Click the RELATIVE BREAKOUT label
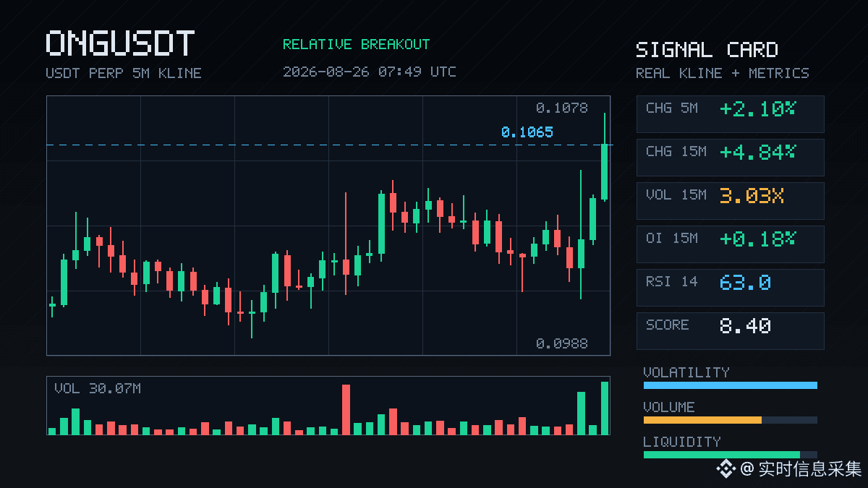Screen dimensions: 868x488 pyautogui.click(x=356, y=44)
